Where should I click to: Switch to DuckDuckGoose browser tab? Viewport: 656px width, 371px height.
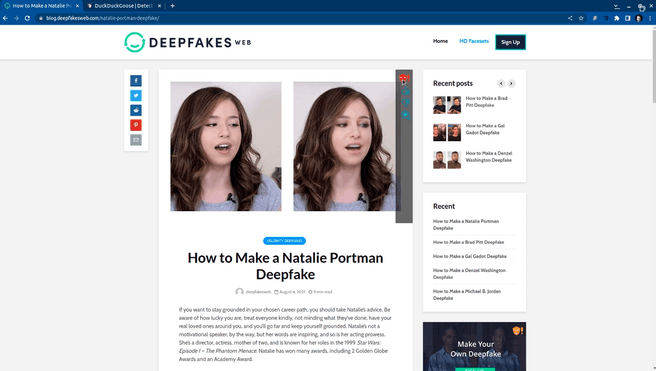[123, 6]
